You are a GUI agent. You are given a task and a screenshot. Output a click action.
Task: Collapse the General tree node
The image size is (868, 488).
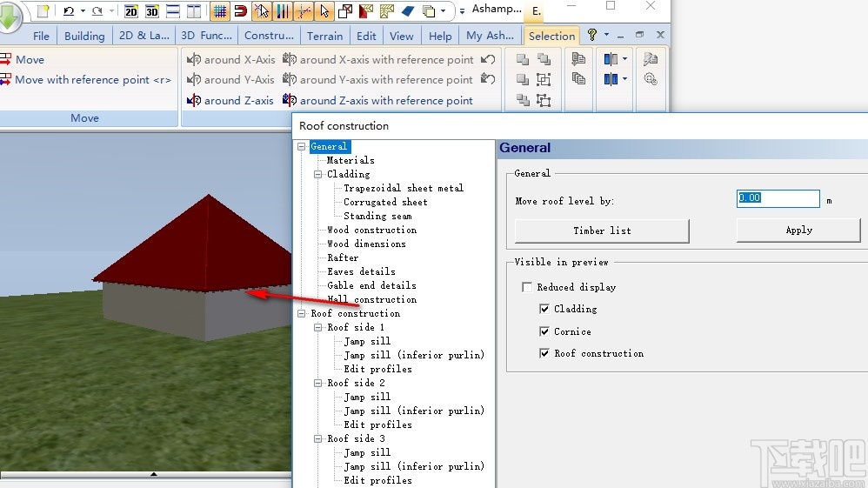tap(302, 147)
